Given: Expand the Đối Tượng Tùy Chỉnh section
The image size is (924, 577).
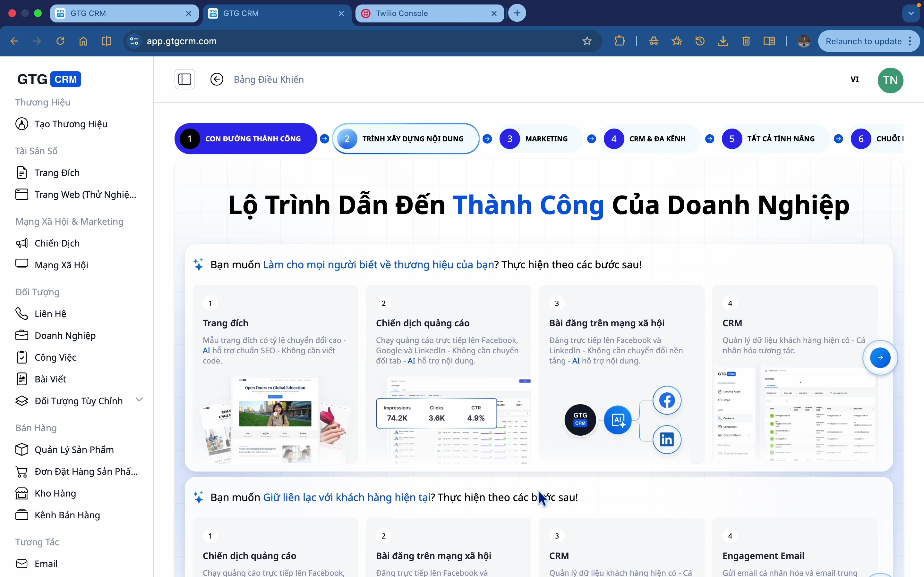Looking at the screenshot, I should (139, 399).
